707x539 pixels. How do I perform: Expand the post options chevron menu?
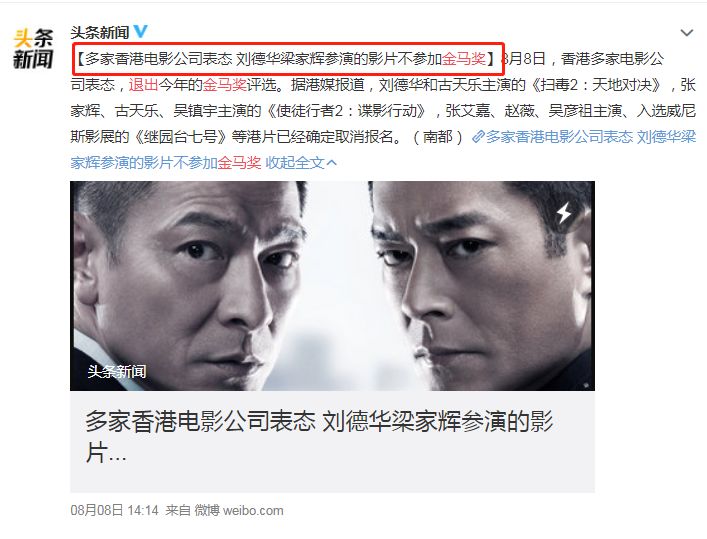pos(686,32)
